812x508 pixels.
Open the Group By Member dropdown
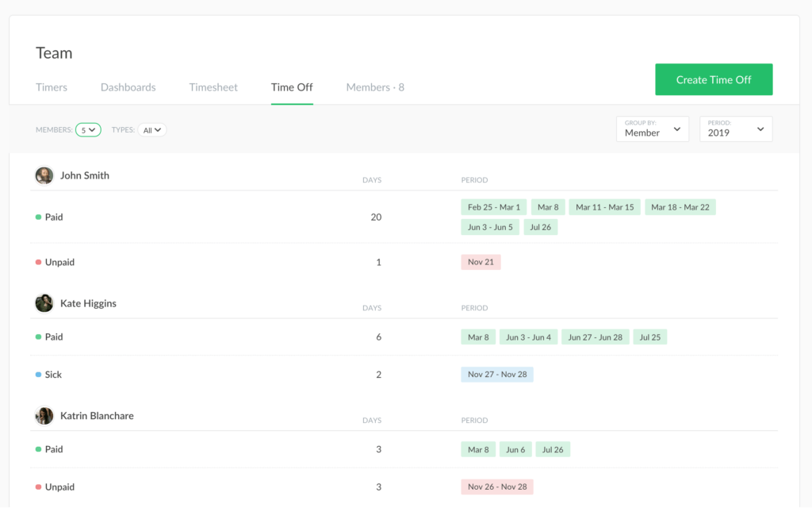click(x=652, y=129)
